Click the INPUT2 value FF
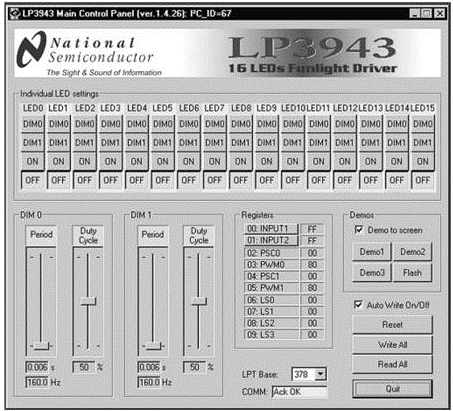453x411 pixels. tap(312, 241)
